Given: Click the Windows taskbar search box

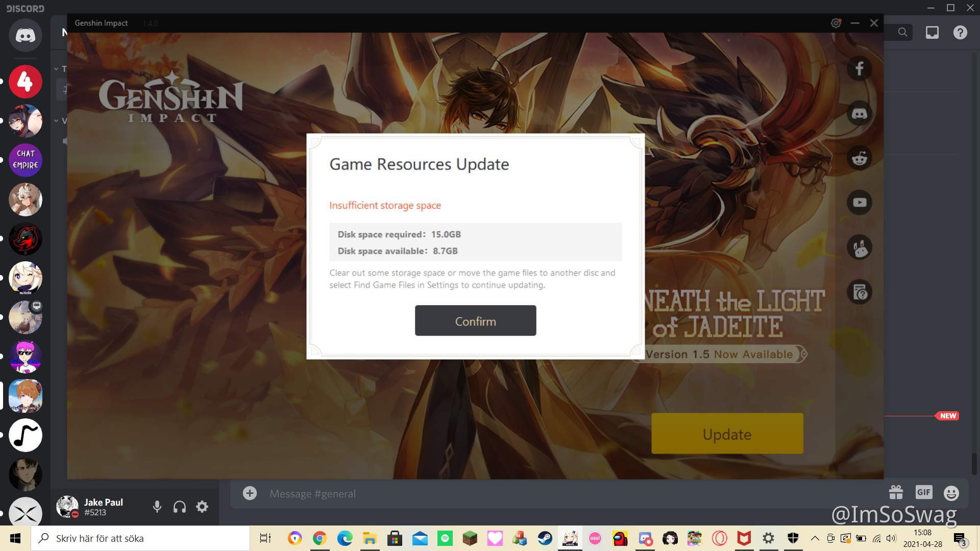Looking at the screenshot, I should pos(140,538).
